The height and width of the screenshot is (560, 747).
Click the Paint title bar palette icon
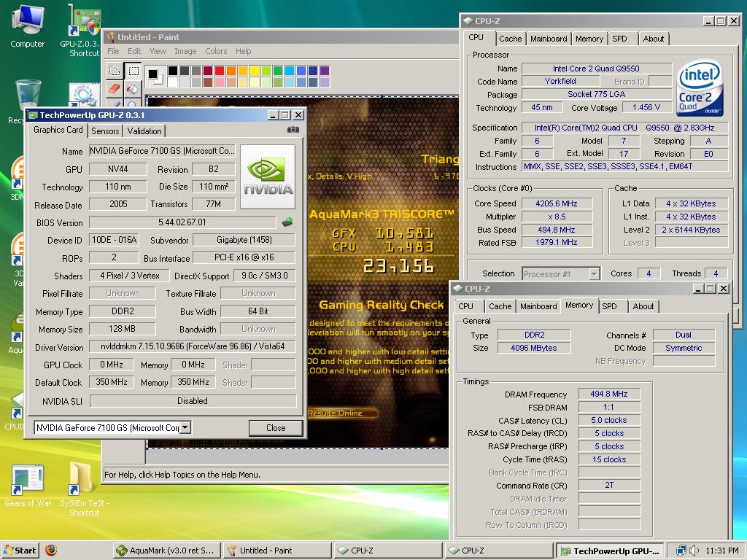[x=111, y=37]
